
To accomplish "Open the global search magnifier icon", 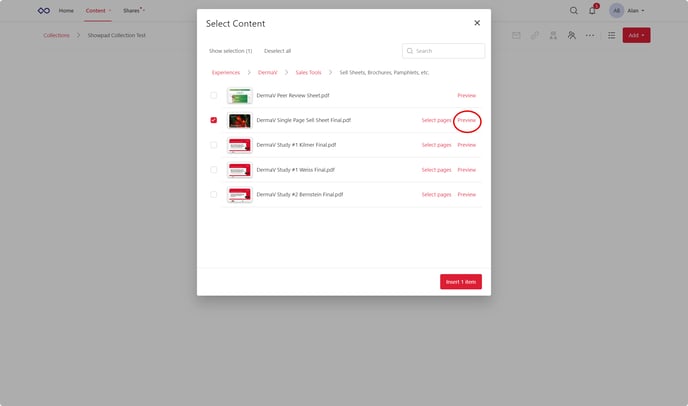I will click(x=574, y=10).
